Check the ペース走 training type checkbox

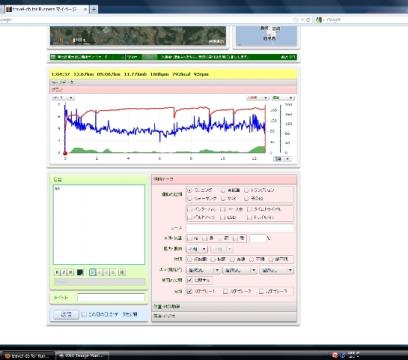point(223,209)
